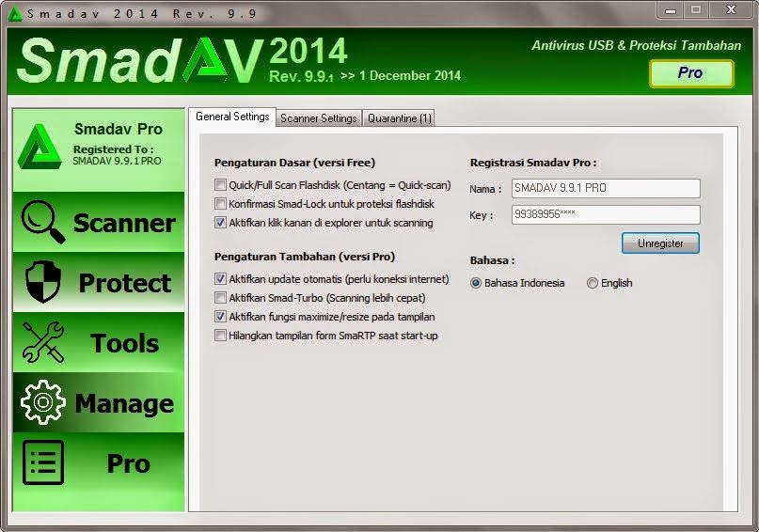Screen dimensions: 759x532
Task: Click the Unregister button
Action: 660,243
